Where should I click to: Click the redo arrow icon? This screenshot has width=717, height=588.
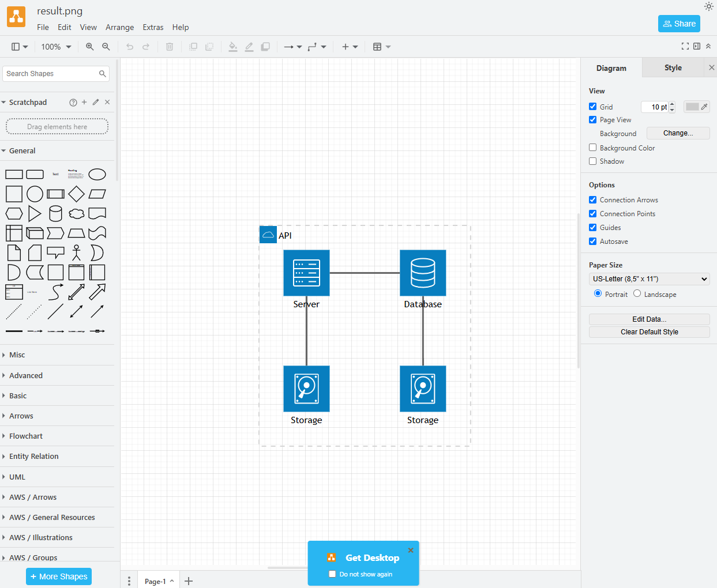tap(146, 47)
